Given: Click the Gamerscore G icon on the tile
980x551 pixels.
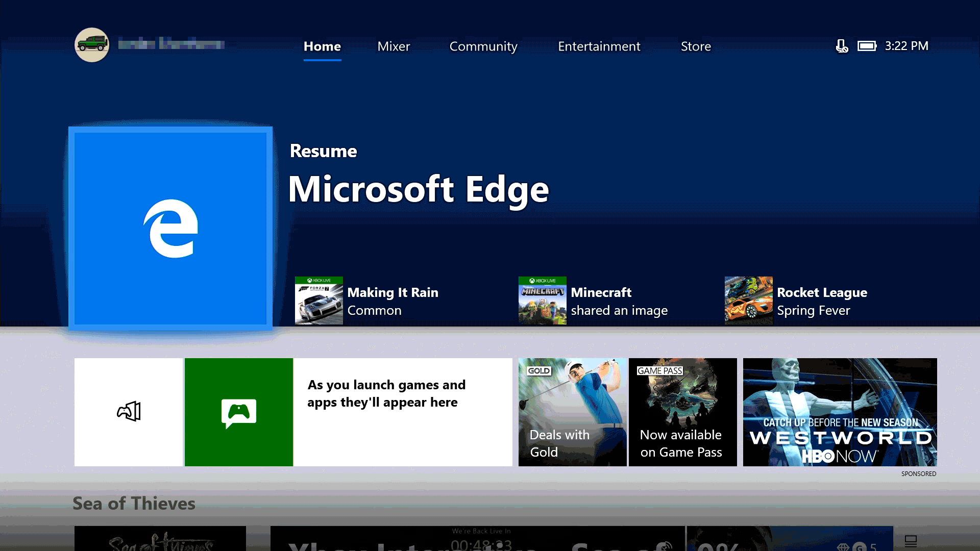Looking at the screenshot, I should click(x=859, y=546).
